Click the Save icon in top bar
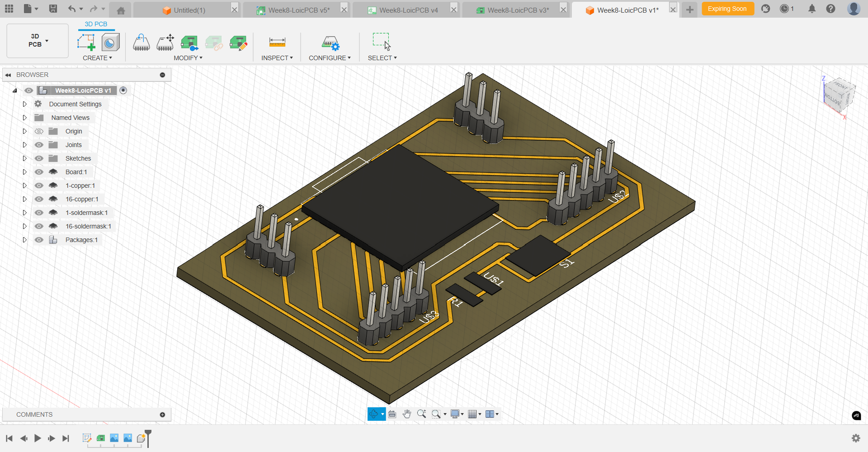This screenshot has width=868, height=452. coord(53,9)
